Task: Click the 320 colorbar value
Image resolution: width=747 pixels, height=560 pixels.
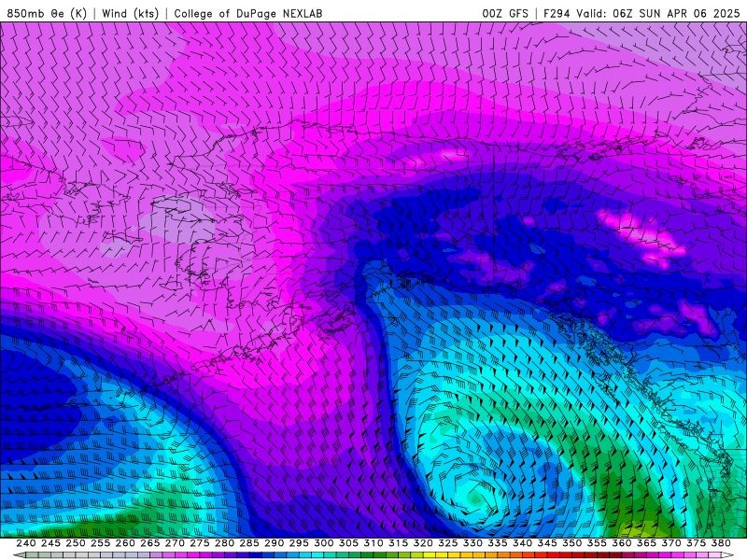Action: pos(423,543)
